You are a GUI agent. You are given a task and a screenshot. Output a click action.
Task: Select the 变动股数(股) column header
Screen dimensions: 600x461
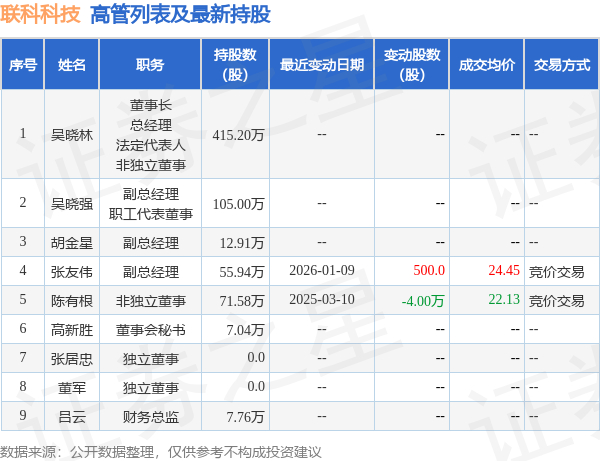click(x=412, y=65)
